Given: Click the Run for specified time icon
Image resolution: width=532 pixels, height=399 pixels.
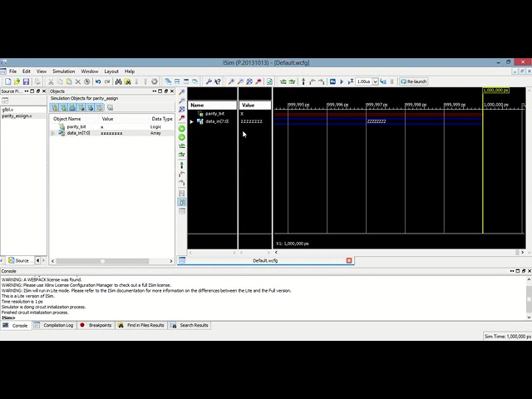Looking at the screenshot, I should pos(351,81).
